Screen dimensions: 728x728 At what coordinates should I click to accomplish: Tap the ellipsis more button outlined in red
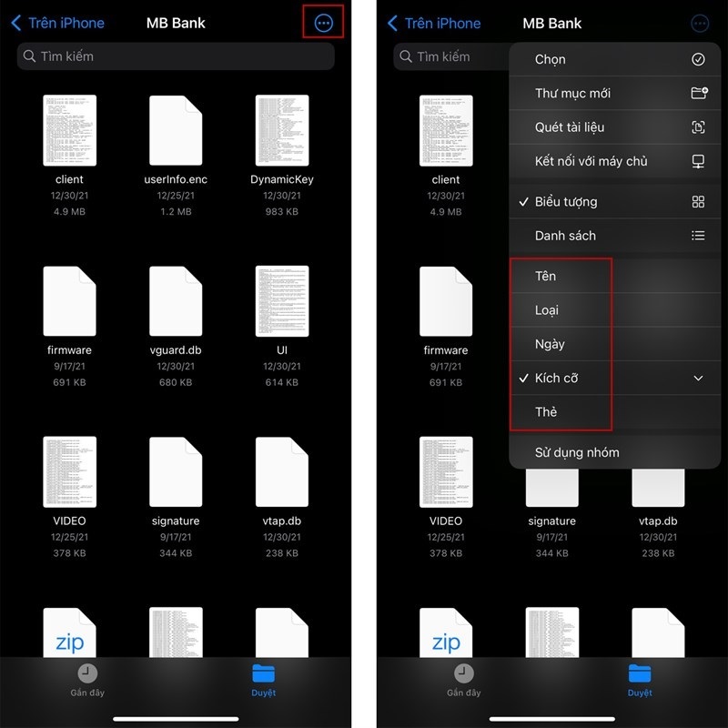pyautogui.click(x=323, y=23)
